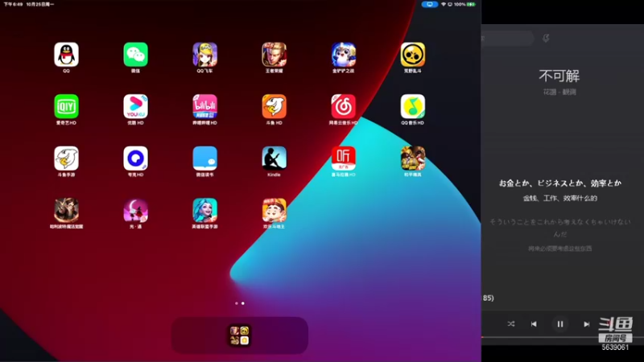Viewport: 644px width, 362px height.
Task: Open the white 斗鱼手游 shark app
Action: pyautogui.click(x=66, y=158)
